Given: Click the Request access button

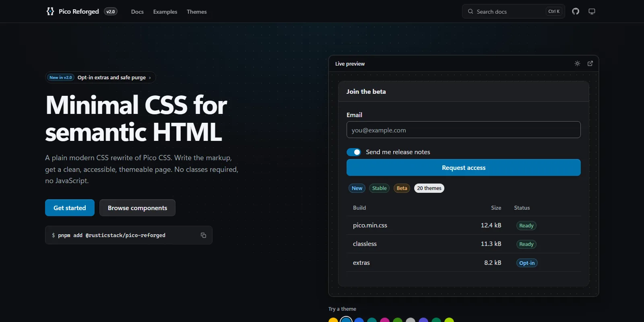Looking at the screenshot, I should pyautogui.click(x=464, y=167).
